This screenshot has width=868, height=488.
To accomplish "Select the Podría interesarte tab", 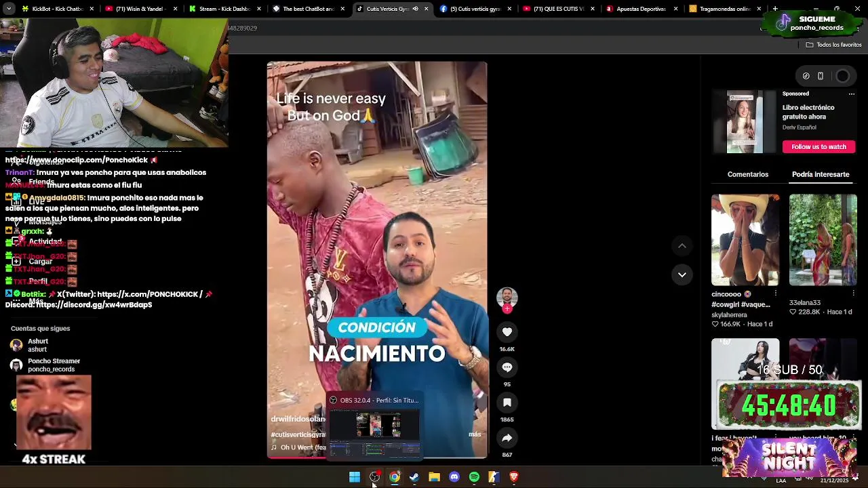I will tap(821, 174).
